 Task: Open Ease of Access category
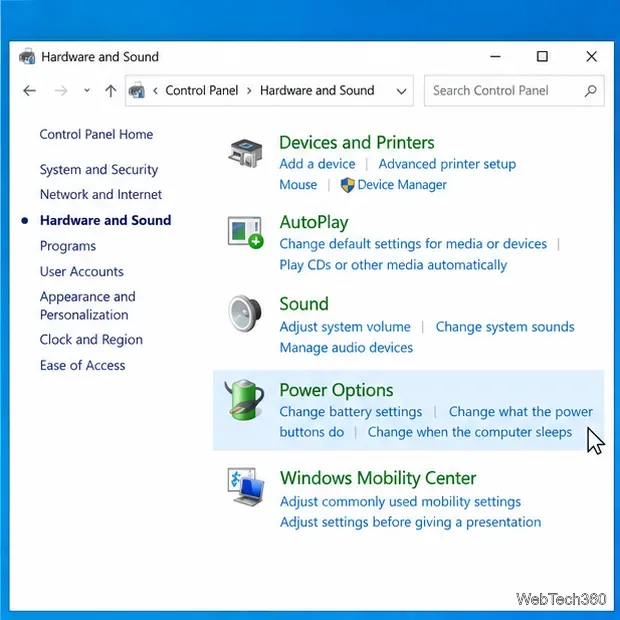82,365
